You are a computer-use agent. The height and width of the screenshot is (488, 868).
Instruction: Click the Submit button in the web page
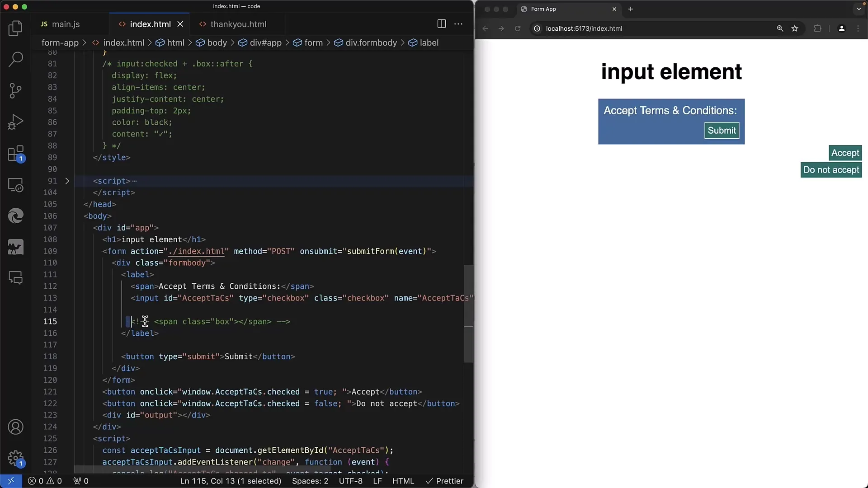pyautogui.click(x=722, y=131)
